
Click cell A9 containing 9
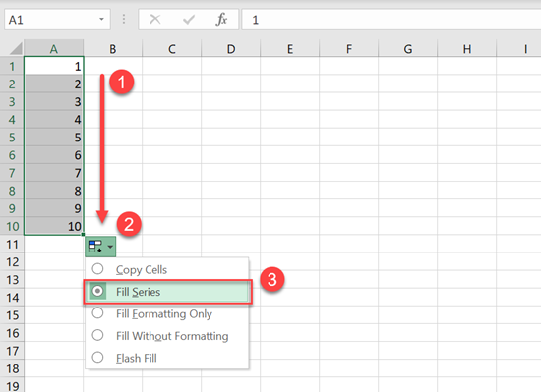click(x=54, y=208)
